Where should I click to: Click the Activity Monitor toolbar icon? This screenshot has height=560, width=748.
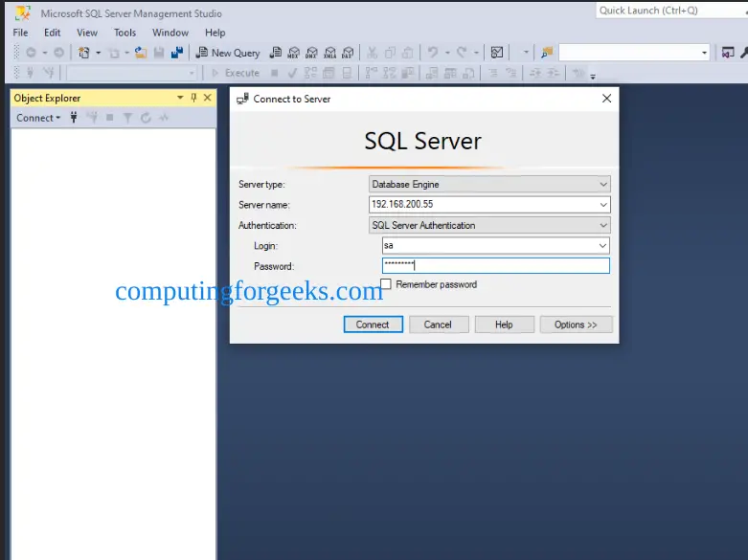(497, 53)
